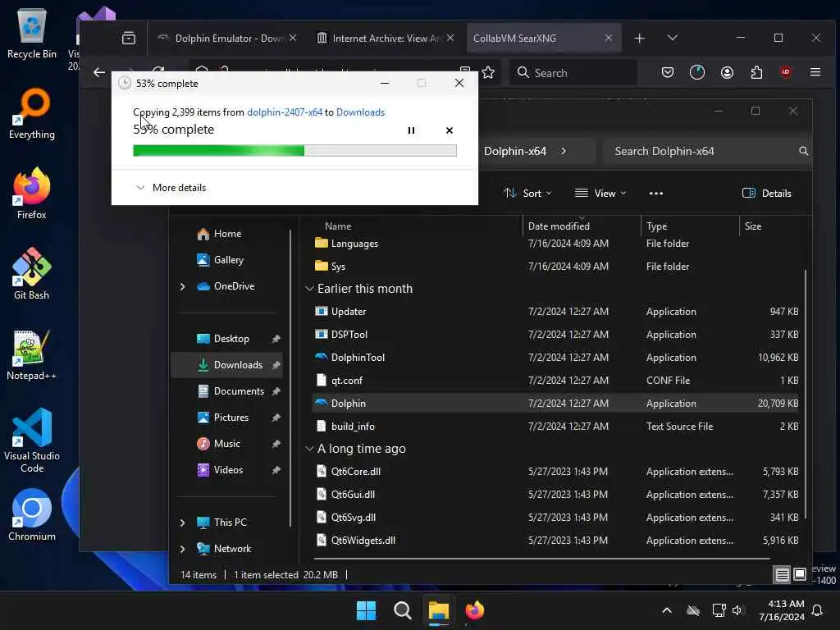
Task: Expand the Network tree node
Action: (182, 549)
